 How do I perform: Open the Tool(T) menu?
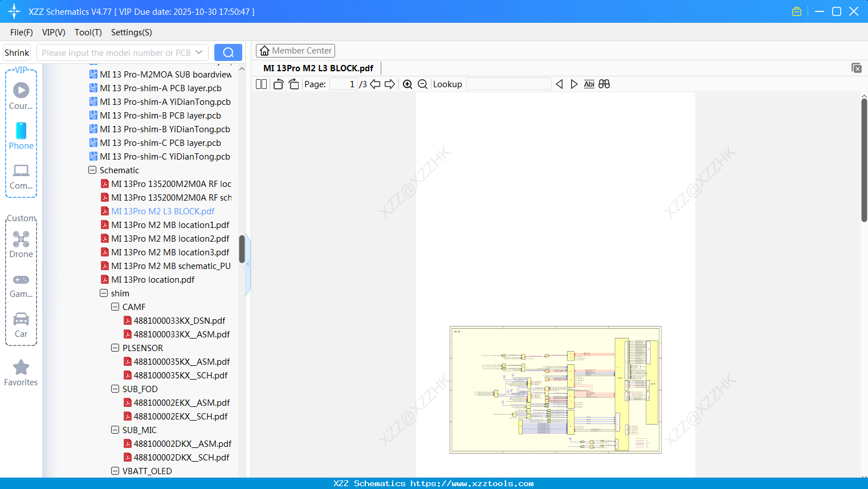coord(88,32)
